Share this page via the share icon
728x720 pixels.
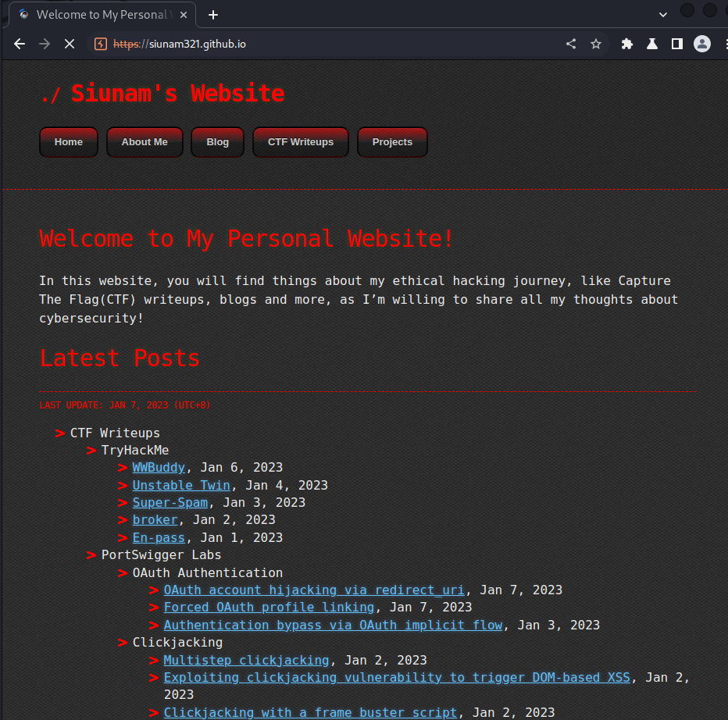tap(571, 44)
